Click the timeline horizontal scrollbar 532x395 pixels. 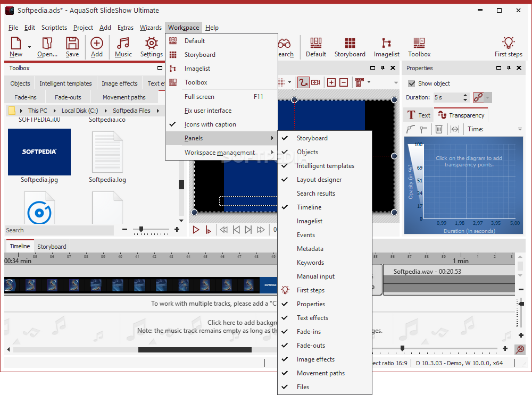click(195, 350)
